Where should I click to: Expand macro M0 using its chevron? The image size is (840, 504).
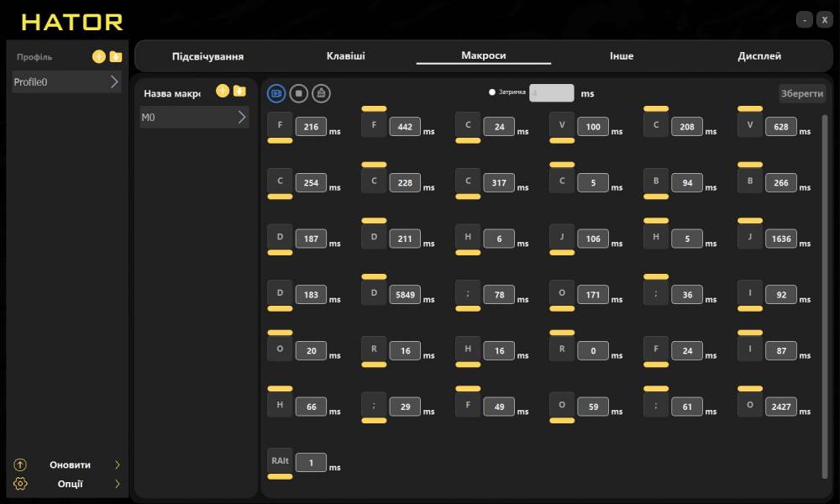[242, 118]
